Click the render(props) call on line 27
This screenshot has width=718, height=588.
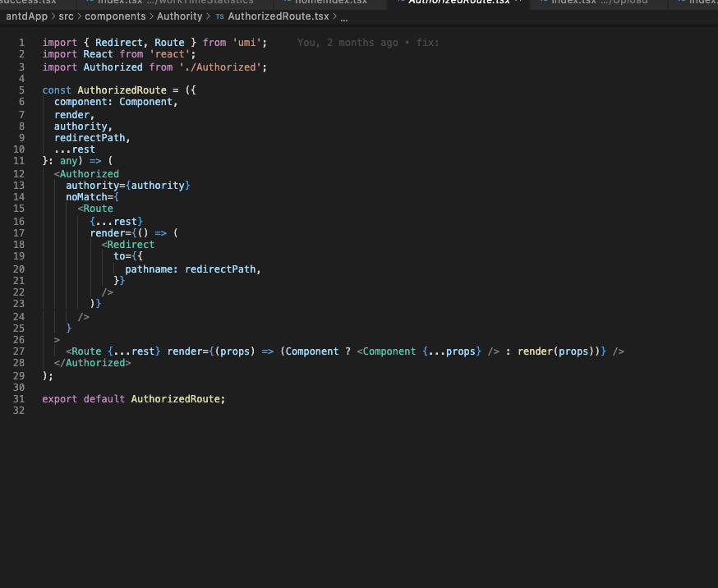(556, 351)
